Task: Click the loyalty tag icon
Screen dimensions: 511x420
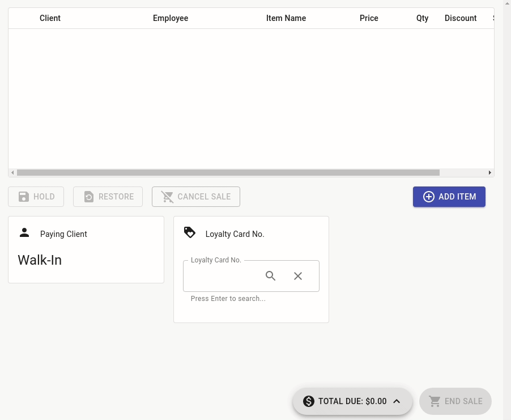Action: 190,232
